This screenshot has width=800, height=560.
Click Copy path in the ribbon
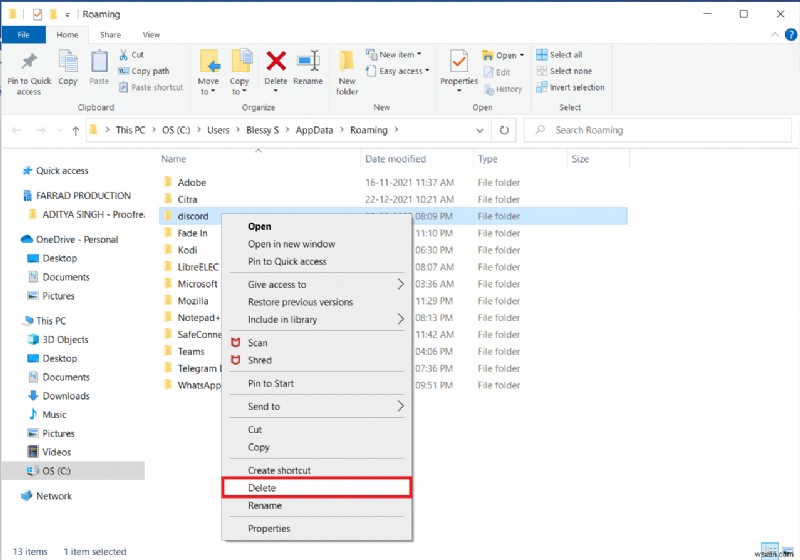click(144, 71)
